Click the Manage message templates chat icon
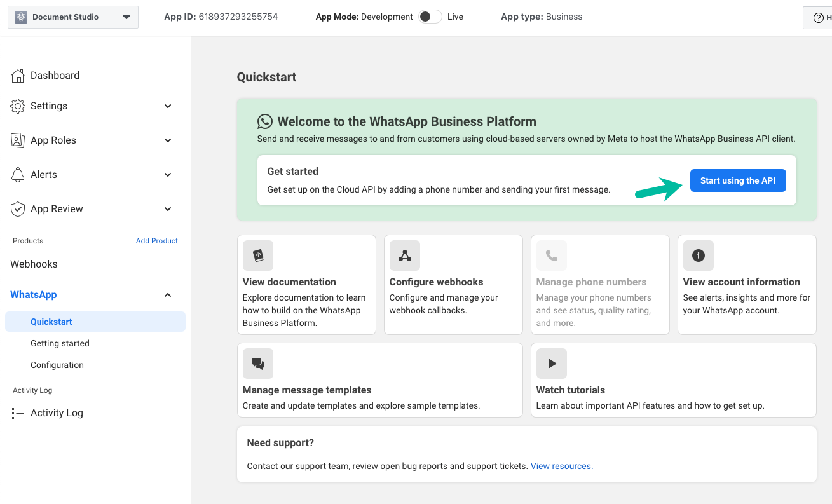Image resolution: width=832 pixels, height=504 pixels. pyautogui.click(x=258, y=364)
